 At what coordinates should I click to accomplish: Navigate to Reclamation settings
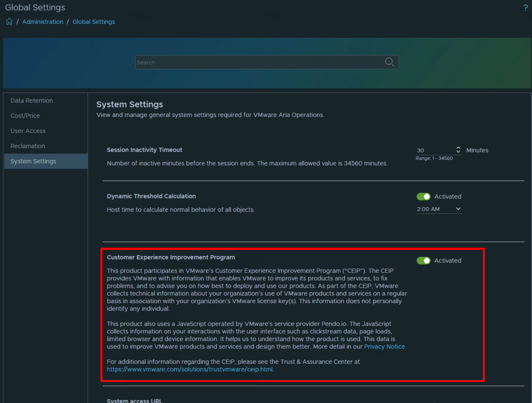tap(27, 146)
